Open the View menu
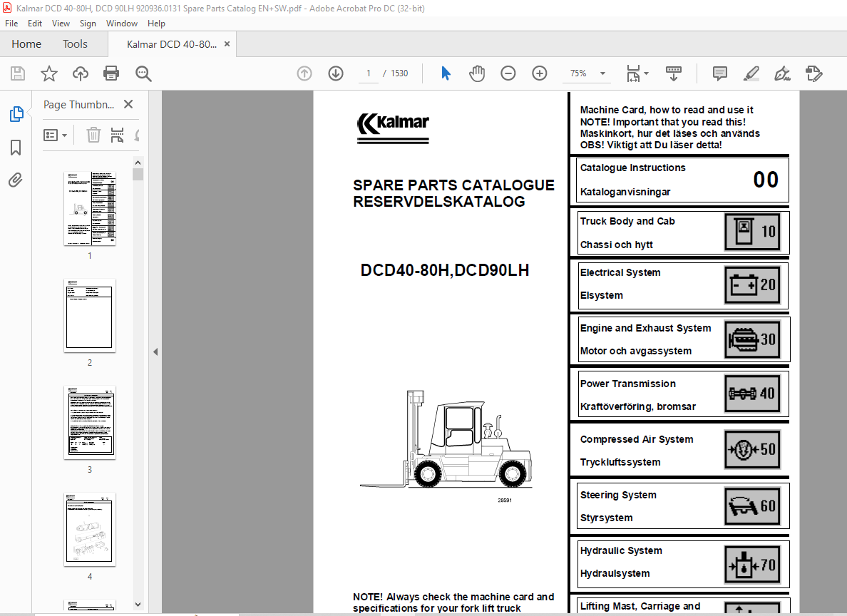Screen dimensions: 847x616 pos(61,24)
